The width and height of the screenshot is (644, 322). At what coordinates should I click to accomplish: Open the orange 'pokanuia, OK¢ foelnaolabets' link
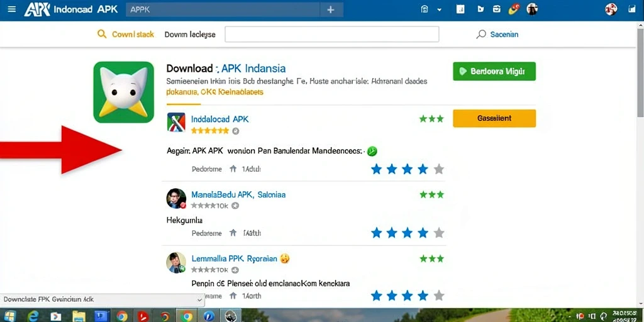click(x=215, y=92)
